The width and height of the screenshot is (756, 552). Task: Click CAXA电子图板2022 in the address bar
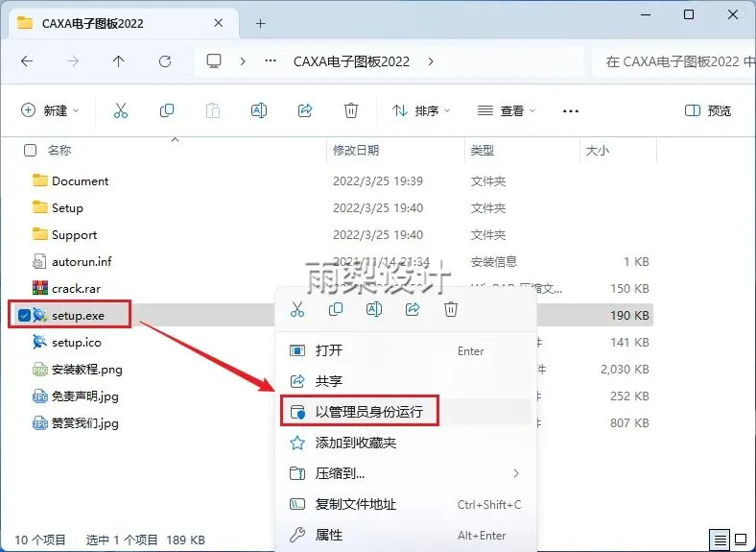tap(351, 61)
